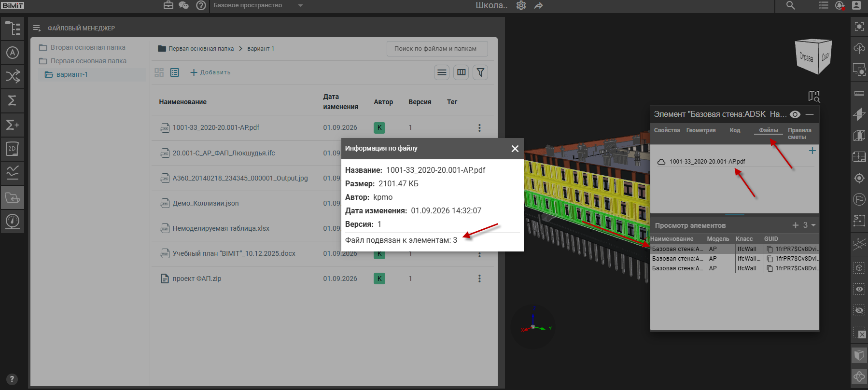Open the 2D drawing tool in sidebar
The width and height of the screenshot is (868, 390).
coord(13,149)
